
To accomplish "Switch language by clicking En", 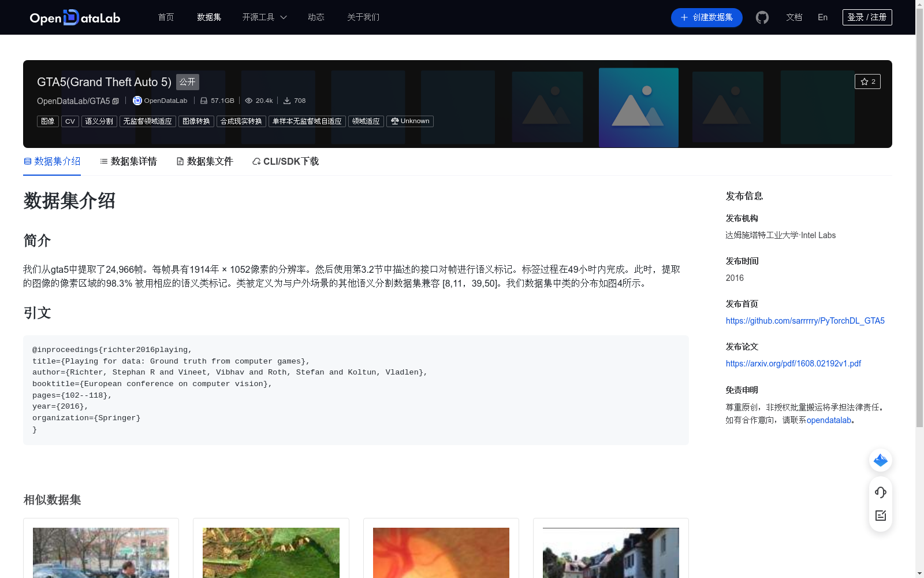I will [x=822, y=17].
